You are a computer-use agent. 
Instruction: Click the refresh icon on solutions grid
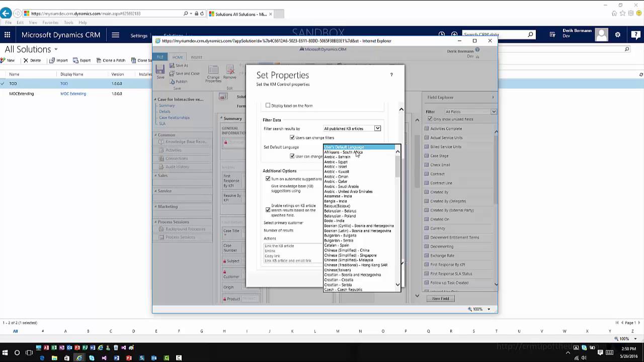tap(641, 74)
